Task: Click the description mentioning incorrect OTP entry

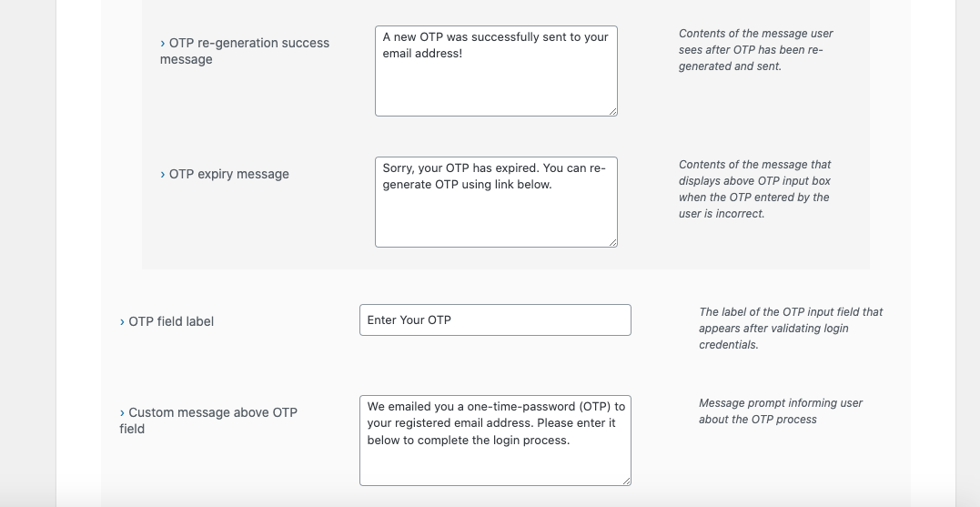Action: pyautogui.click(x=754, y=189)
